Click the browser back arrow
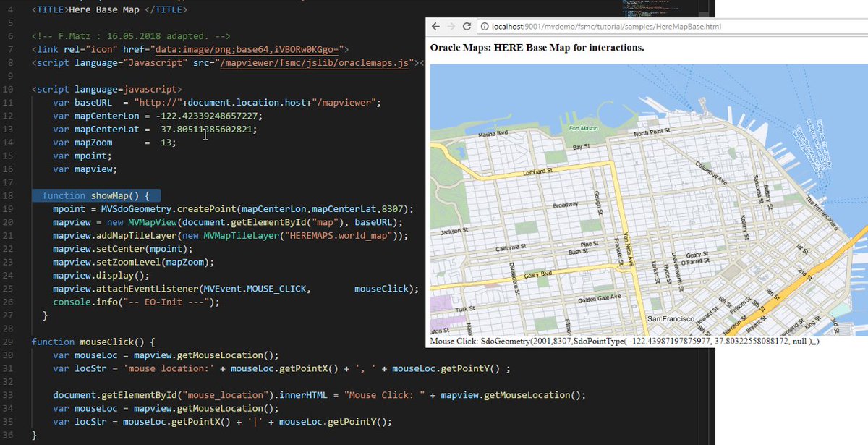Screen dimensions: 868x445 click(436, 26)
